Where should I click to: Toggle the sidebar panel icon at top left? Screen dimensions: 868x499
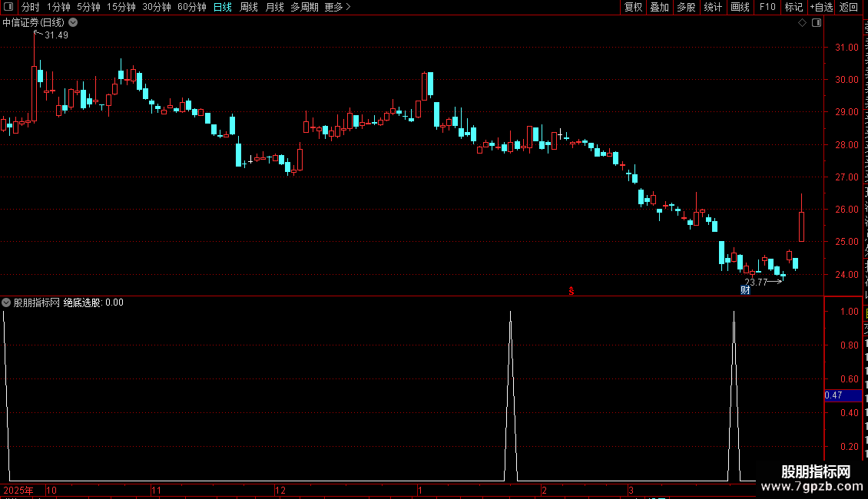click(8, 7)
